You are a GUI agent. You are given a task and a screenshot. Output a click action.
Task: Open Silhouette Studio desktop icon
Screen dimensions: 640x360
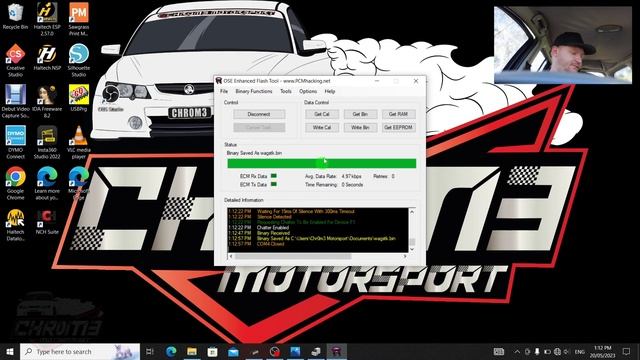(79, 60)
